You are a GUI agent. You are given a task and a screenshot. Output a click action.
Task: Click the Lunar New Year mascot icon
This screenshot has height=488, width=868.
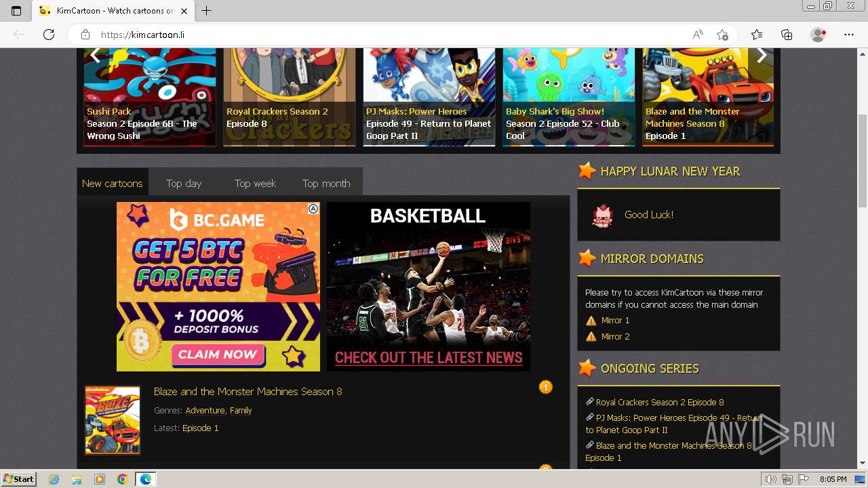[x=602, y=215]
